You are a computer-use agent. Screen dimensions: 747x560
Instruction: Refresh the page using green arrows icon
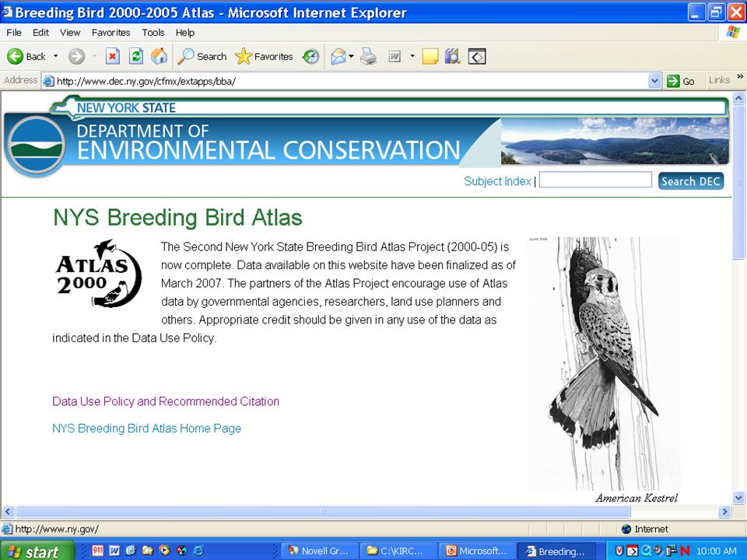(136, 57)
